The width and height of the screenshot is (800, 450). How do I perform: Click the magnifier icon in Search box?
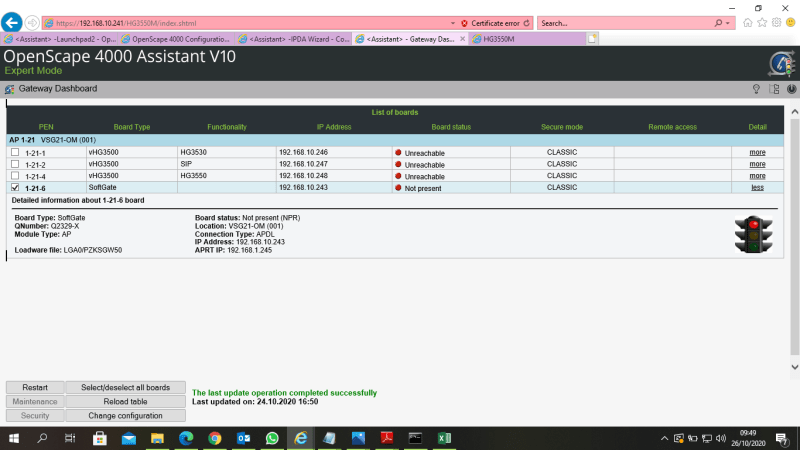pos(718,23)
